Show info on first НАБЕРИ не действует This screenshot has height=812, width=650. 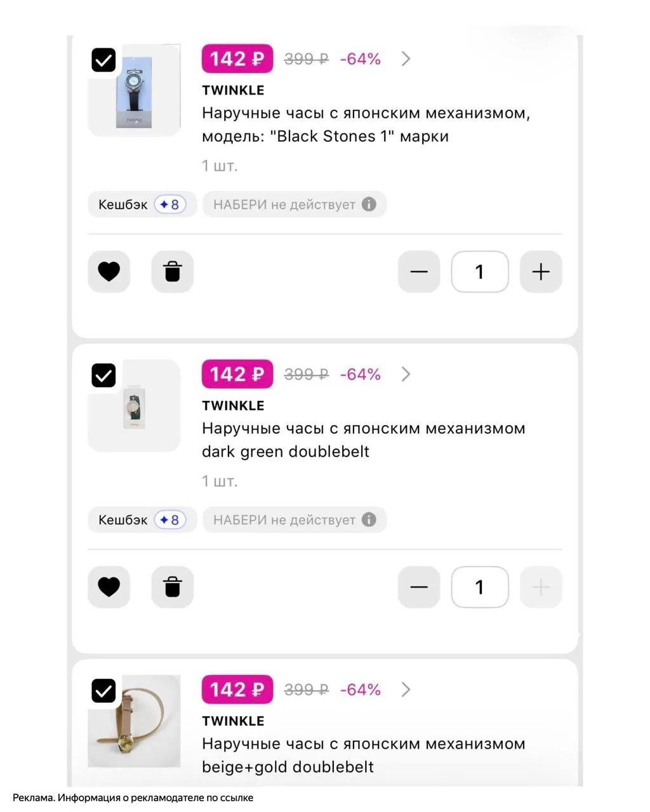click(x=369, y=204)
